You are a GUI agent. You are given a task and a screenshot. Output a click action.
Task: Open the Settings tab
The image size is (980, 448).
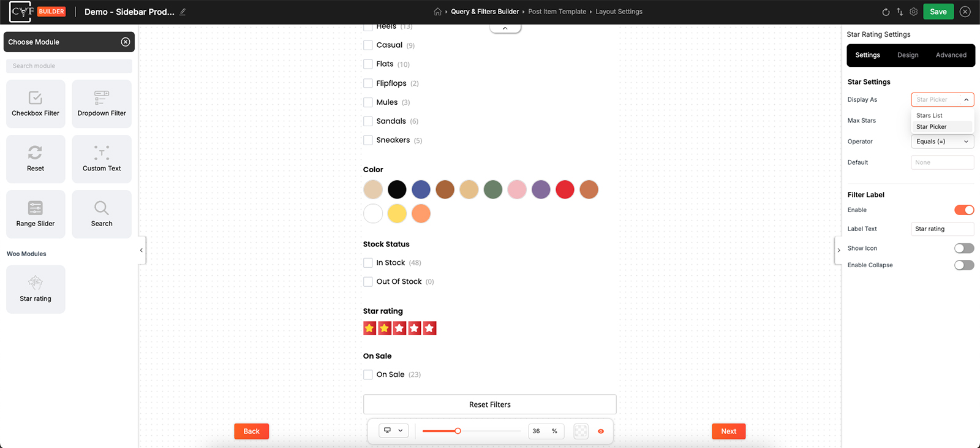(867, 55)
